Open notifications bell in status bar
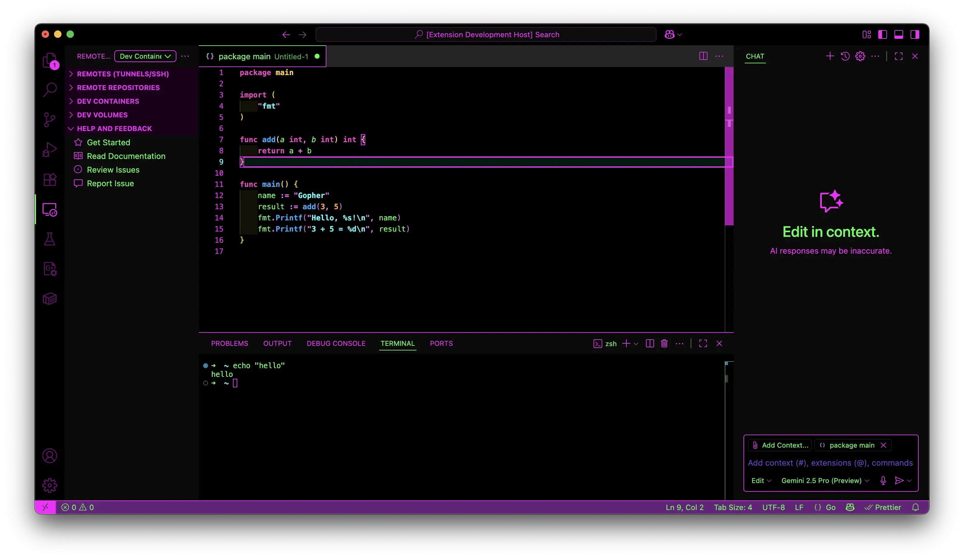The height and width of the screenshot is (560, 964). 916,507
